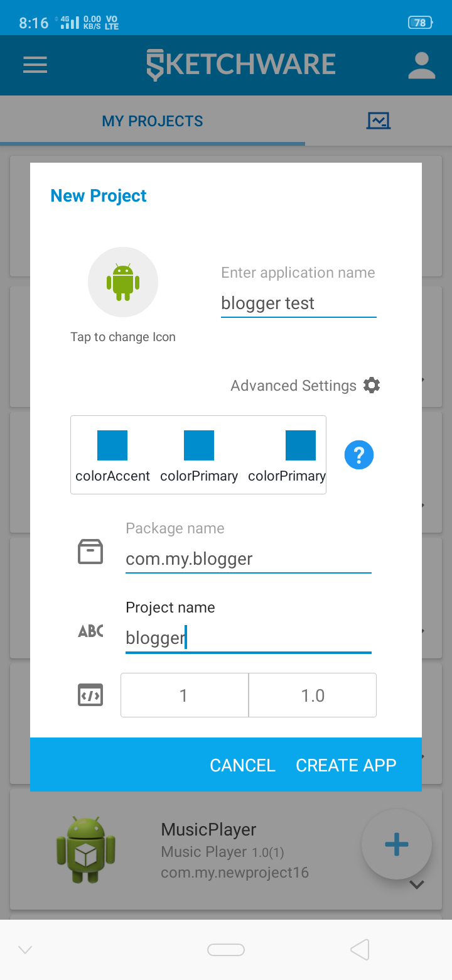Image resolution: width=452 pixels, height=980 pixels.
Task: Pick the colorAccent color swatch
Action: tap(112, 445)
